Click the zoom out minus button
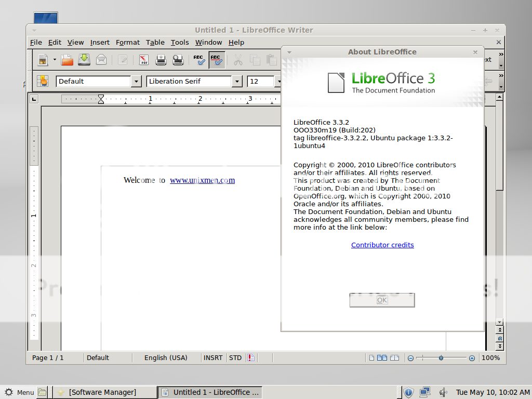 click(x=410, y=358)
